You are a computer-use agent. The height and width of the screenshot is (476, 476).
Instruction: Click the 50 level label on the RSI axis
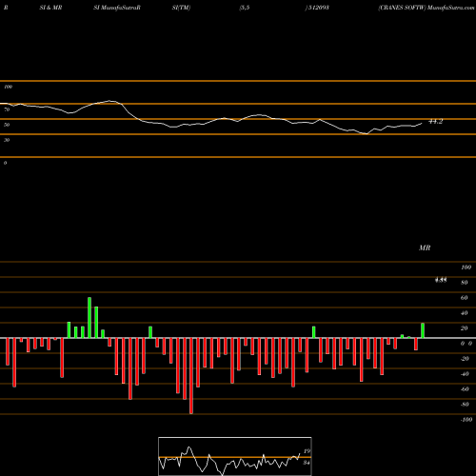(x=7, y=125)
